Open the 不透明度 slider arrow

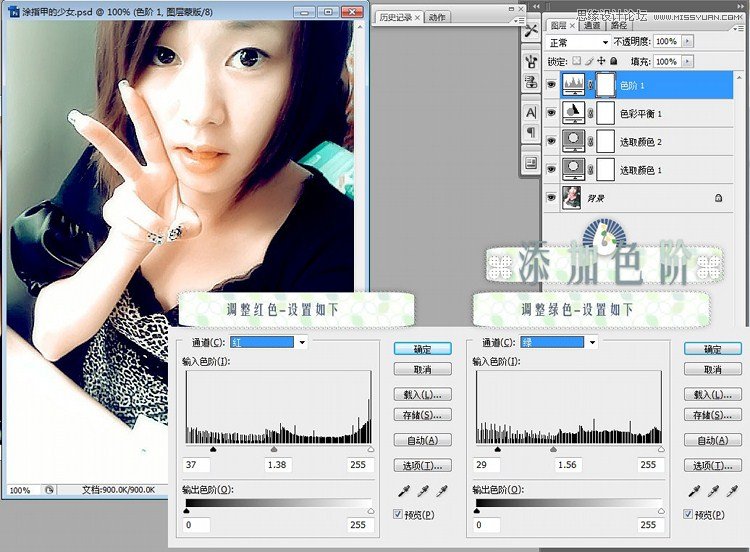(x=687, y=42)
